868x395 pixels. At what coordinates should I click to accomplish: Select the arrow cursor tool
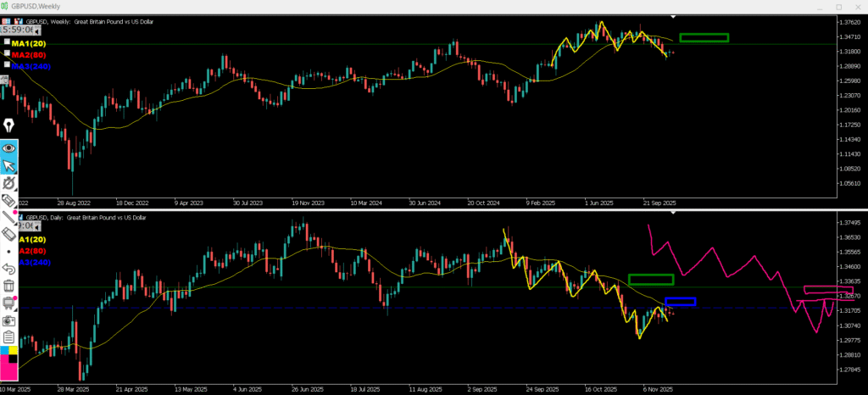tap(9, 166)
